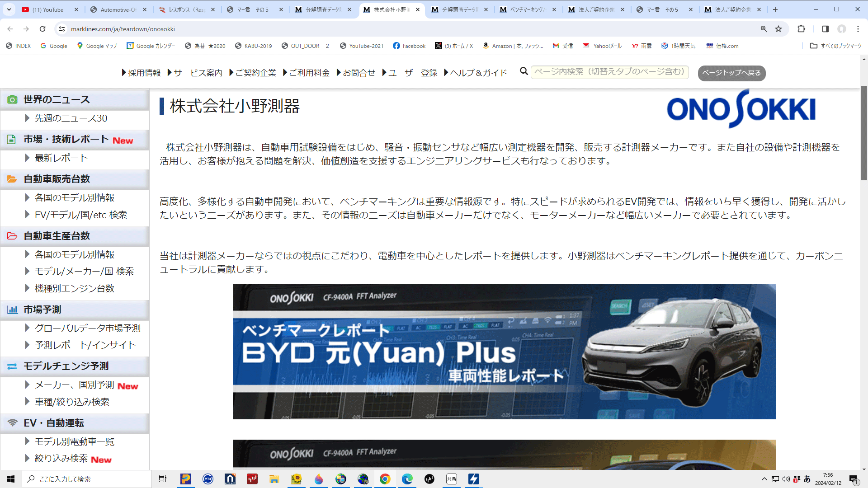The width and height of the screenshot is (868, 488).
Task: Open File Explorer from the taskbar
Action: (x=274, y=479)
